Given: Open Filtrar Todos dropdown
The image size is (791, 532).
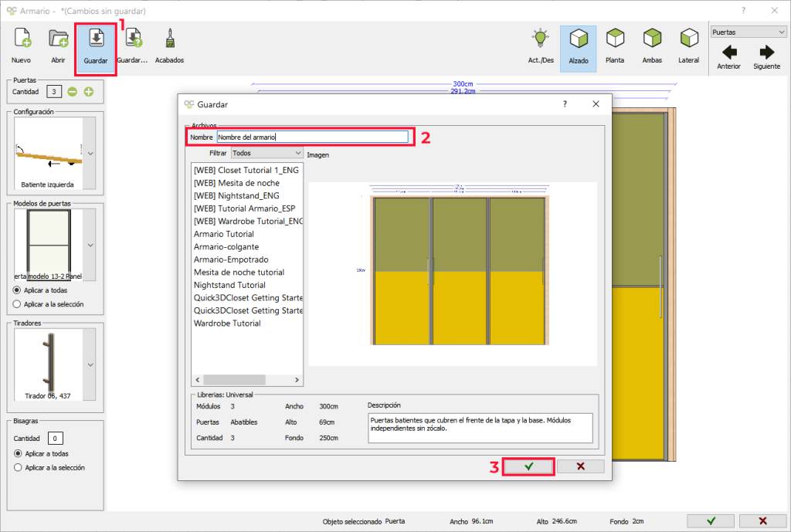Looking at the screenshot, I should (x=266, y=153).
